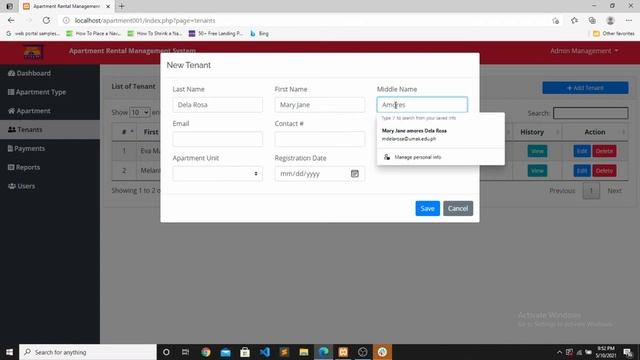640x360 pixels.
Task: Go to the Next page of tenants
Action: pos(614,191)
